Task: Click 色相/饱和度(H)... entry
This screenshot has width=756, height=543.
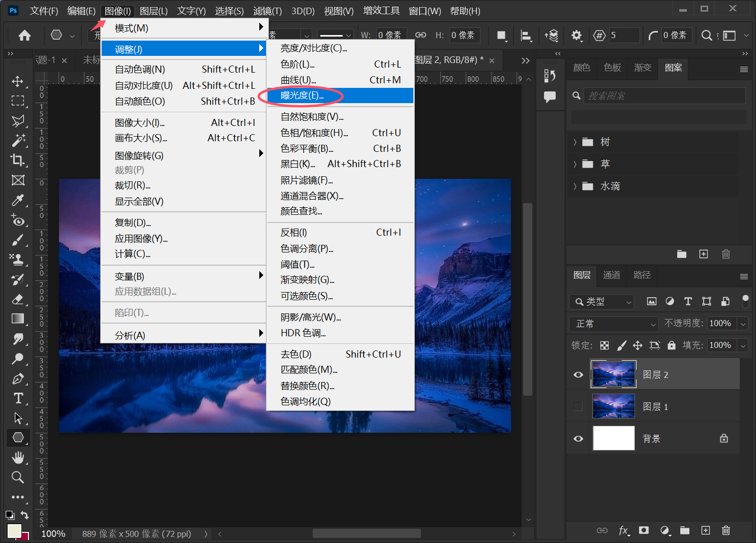Action: (340, 133)
